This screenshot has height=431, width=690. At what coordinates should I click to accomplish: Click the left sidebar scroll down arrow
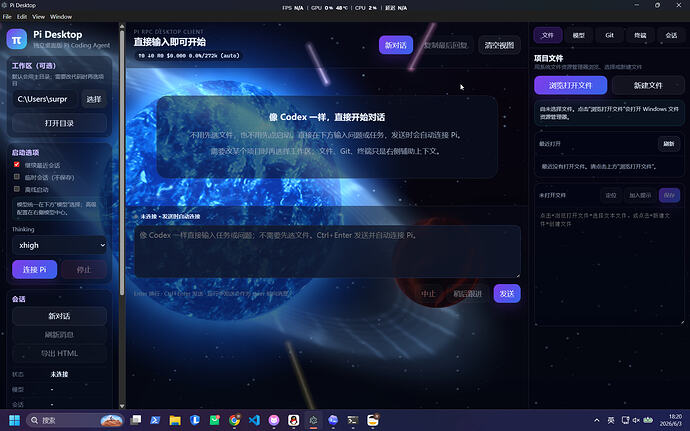point(122,406)
